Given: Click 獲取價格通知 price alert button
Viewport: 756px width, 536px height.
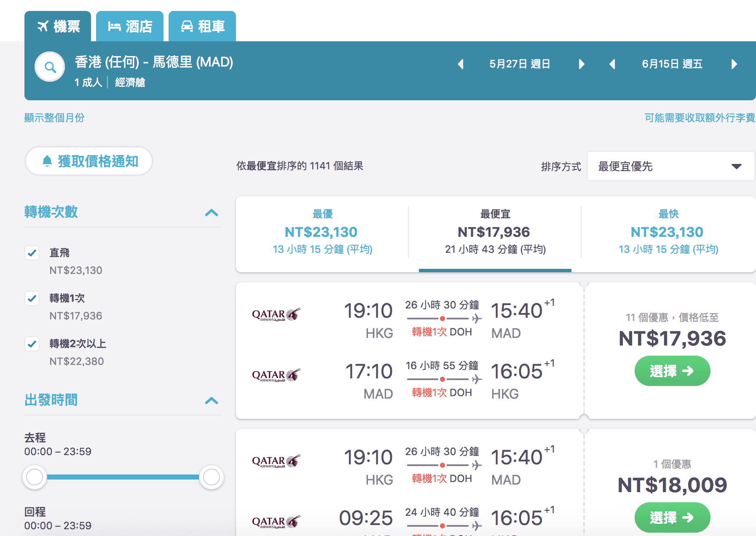Looking at the screenshot, I should click(89, 161).
